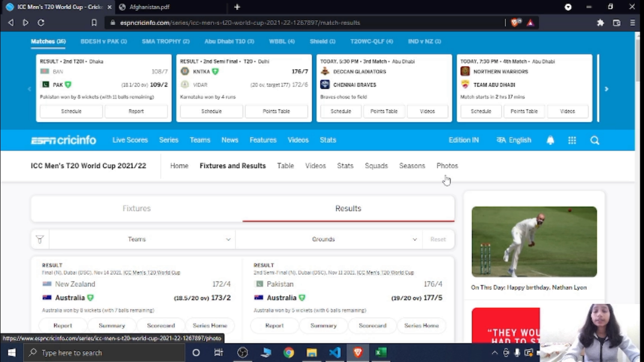Click the Brave Shields lion icon
The width and height of the screenshot is (644, 362).
pos(516,22)
